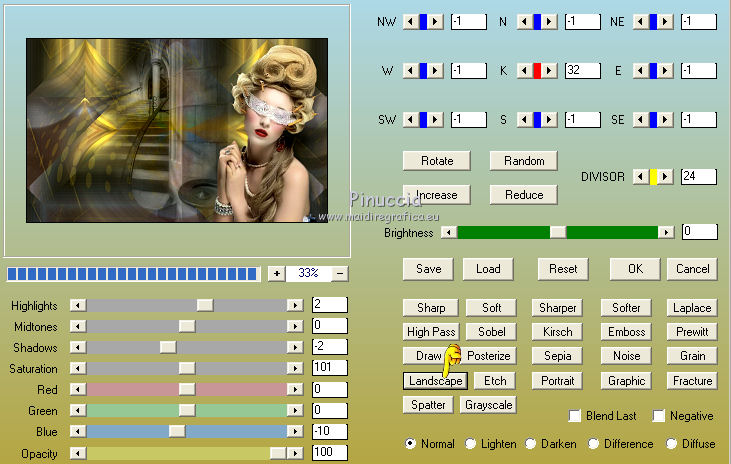Click the DIVISOR value input field
The image size is (731, 464).
(x=699, y=177)
